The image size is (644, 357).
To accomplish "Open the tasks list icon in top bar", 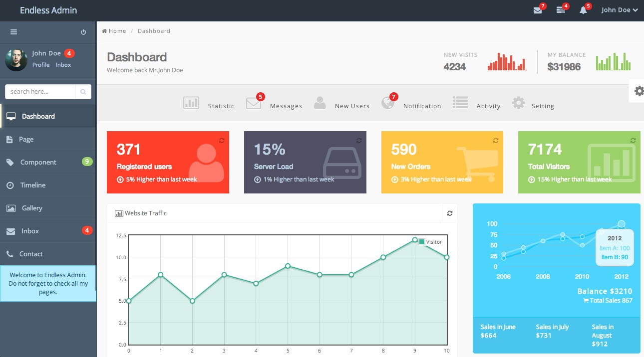I will pyautogui.click(x=560, y=10).
